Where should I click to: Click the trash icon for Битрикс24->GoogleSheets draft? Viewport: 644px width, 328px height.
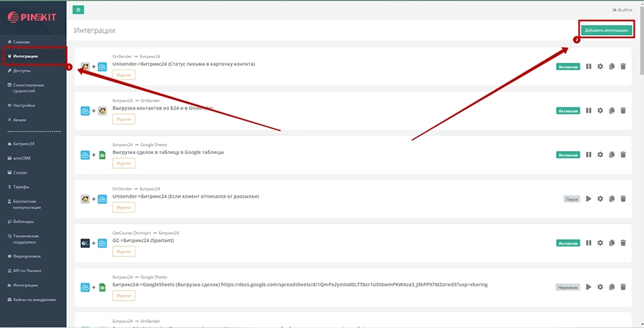[623, 287]
